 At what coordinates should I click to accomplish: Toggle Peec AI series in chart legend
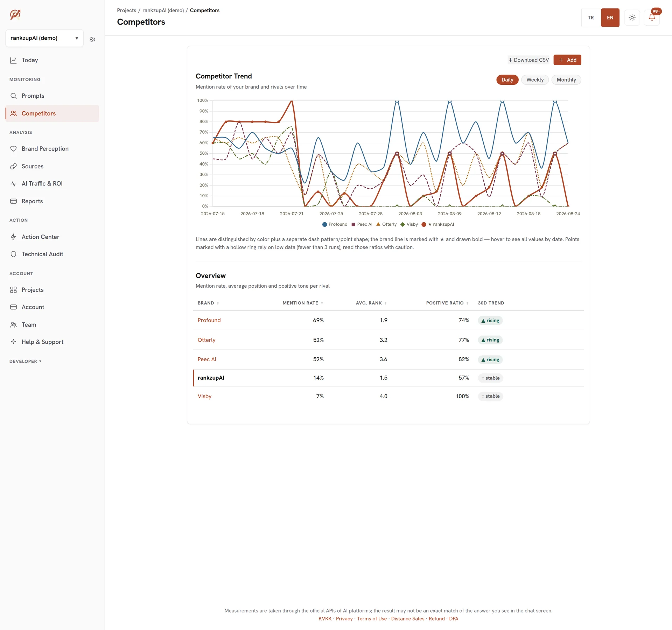pyautogui.click(x=362, y=224)
